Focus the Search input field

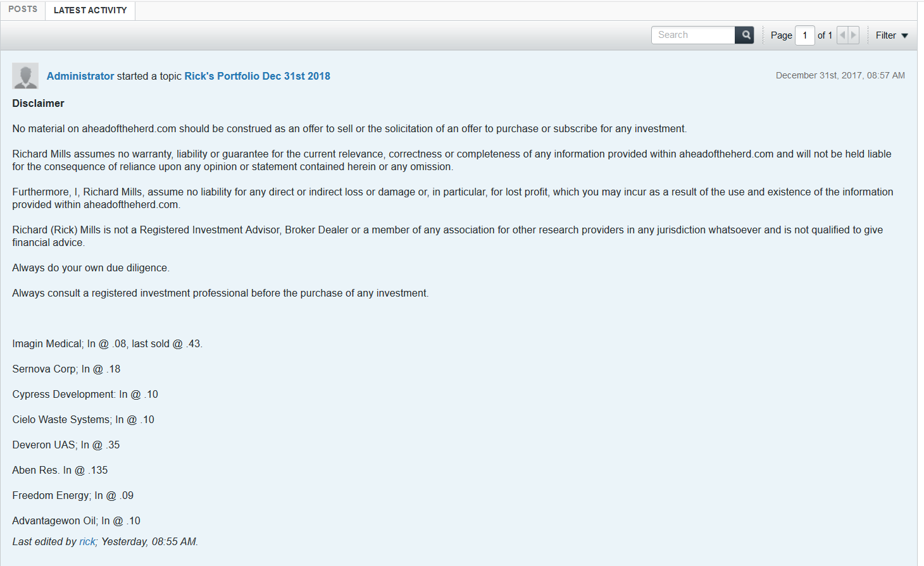point(693,35)
